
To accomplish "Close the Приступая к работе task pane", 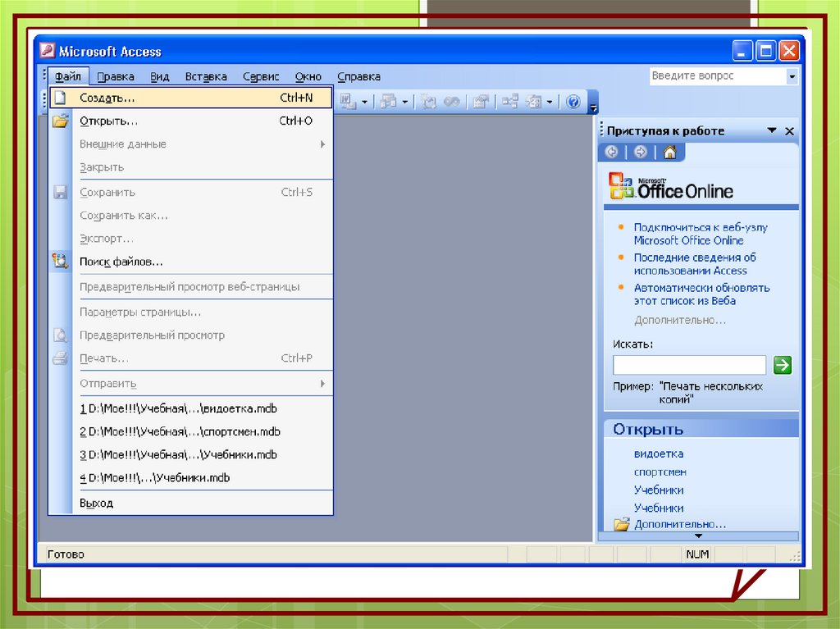I will pyautogui.click(x=790, y=130).
